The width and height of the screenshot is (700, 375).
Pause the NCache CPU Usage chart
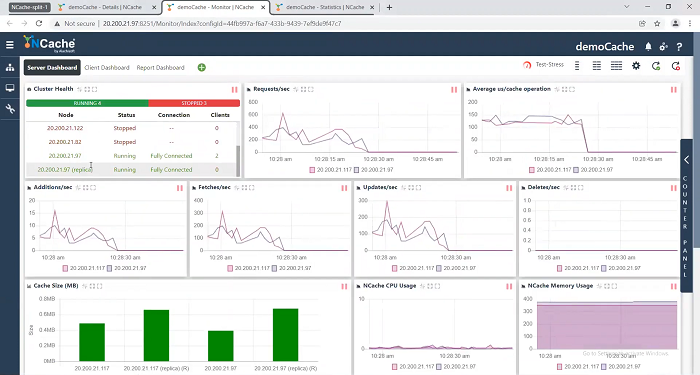(x=509, y=287)
